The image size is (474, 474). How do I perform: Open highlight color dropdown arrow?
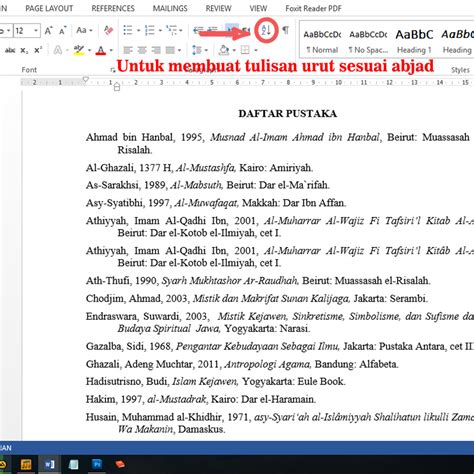(x=89, y=51)
